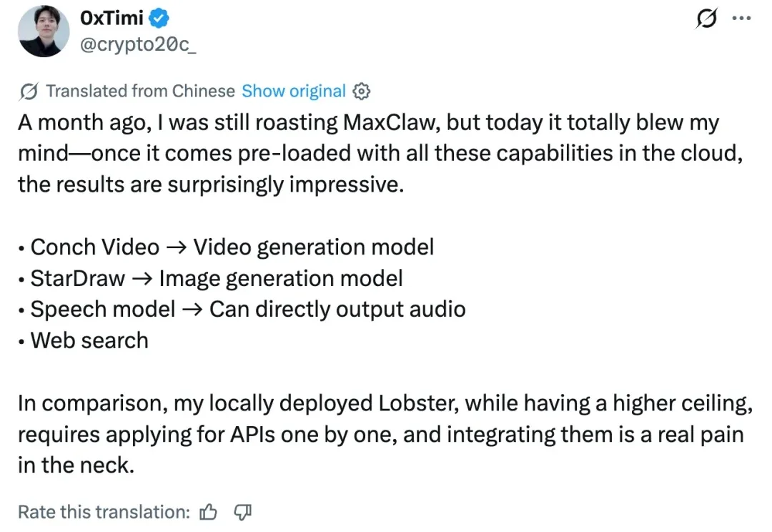Click the blue verified badge beside 0xTimi
The image size is (772, 532).
[x=159, y=18]
